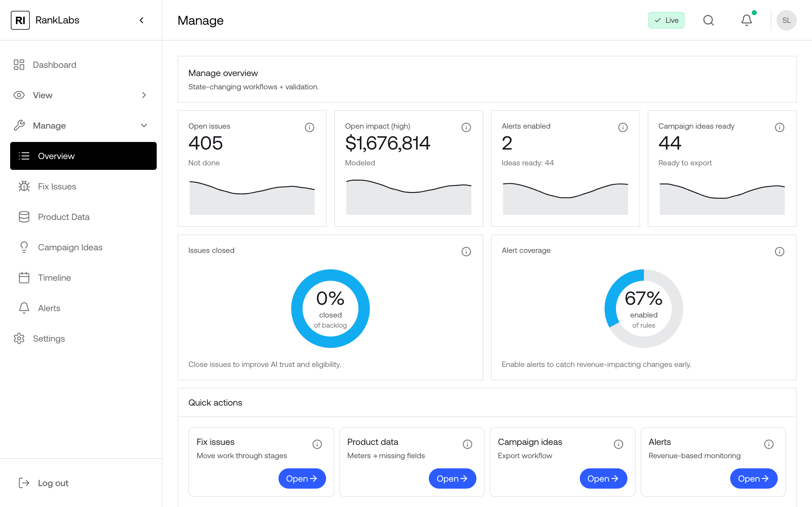
Task: Select Product Data in sidebar
Action: 64,217
